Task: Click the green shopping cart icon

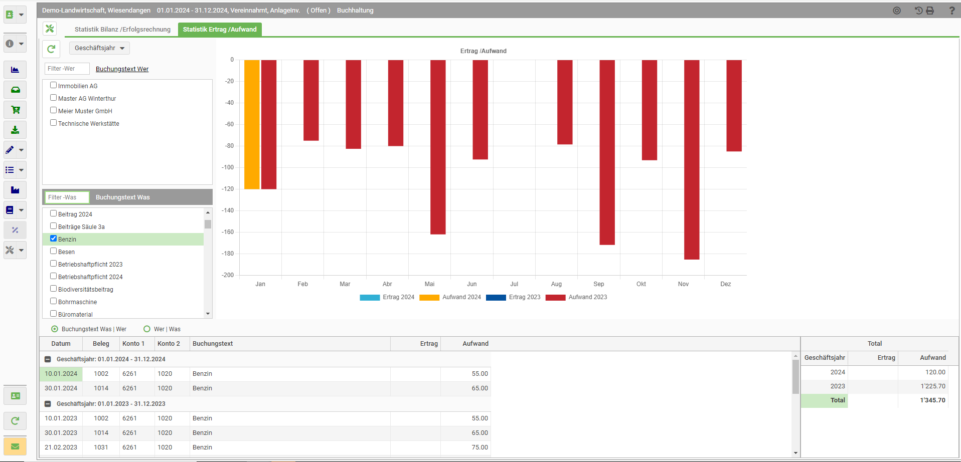Action: [x=15, y=110]
